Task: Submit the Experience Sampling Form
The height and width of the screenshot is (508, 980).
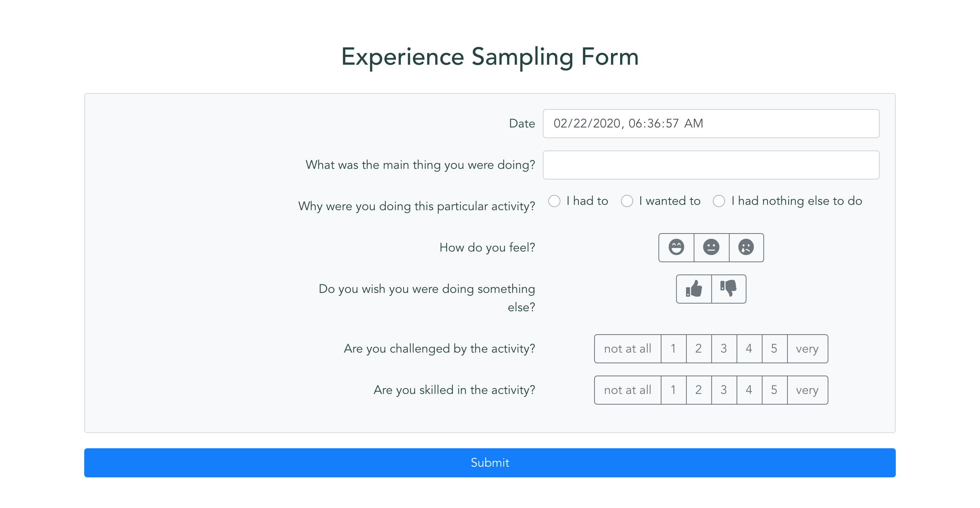Action: coord(490,463)
